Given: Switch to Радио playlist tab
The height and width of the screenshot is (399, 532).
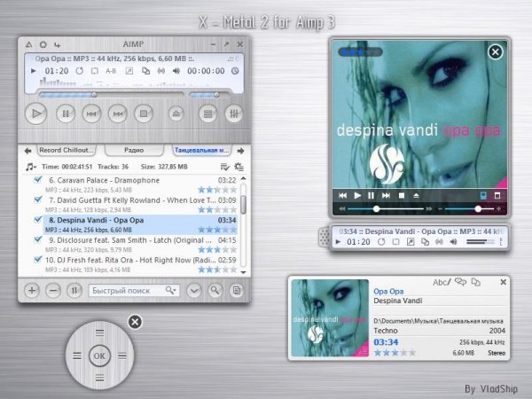Looking at the screenshot, I should tap(134, 151).
